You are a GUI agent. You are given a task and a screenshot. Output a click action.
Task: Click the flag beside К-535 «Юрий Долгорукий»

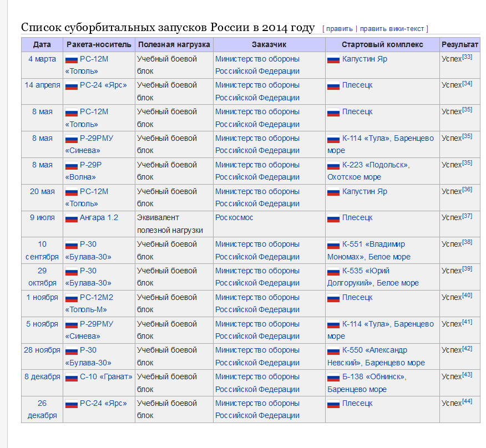tap(333, 271)
